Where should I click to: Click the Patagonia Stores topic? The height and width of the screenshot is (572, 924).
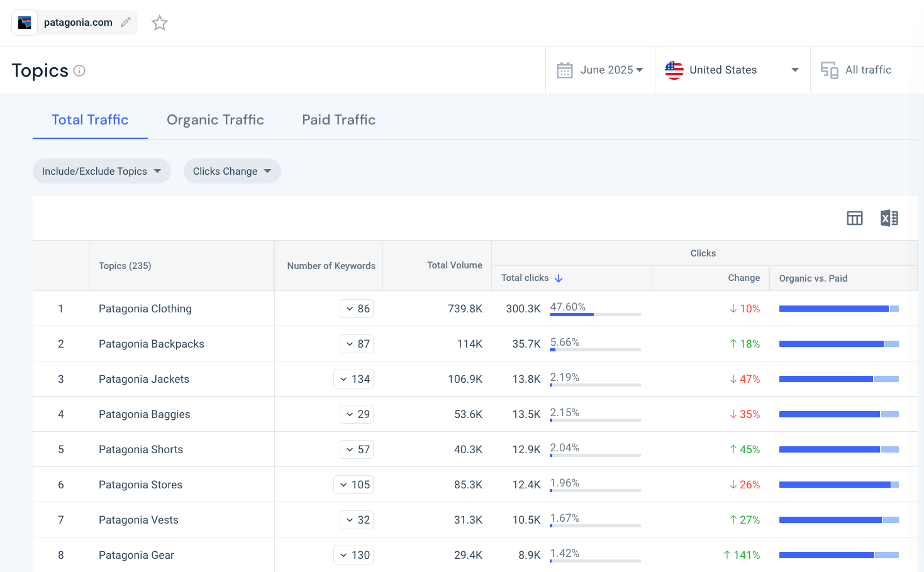coord(140,485)
